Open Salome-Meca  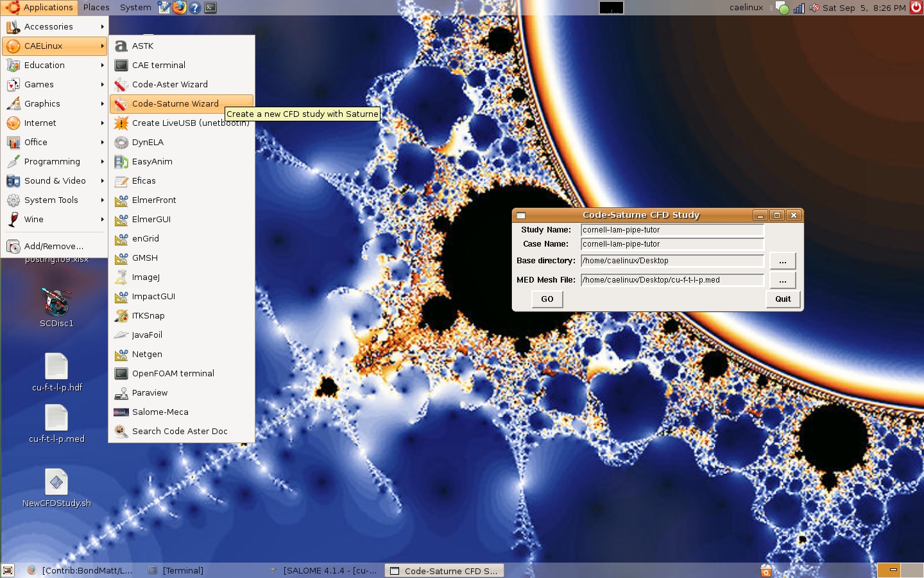182,412
